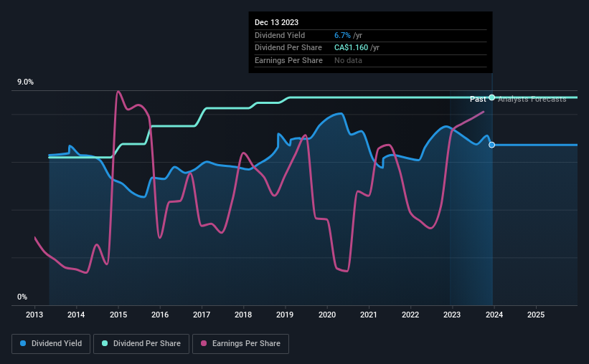
Task: Click the 2021 x-axis label
Action: coord(369,315)
